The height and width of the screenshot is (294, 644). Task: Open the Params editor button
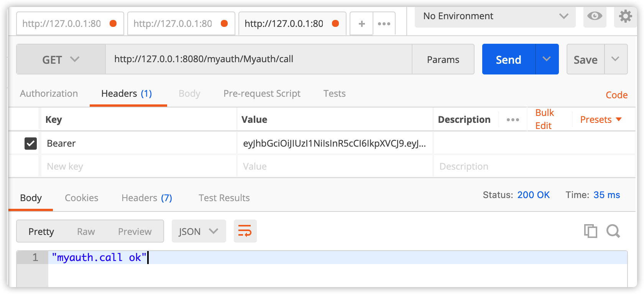tap(443, 59)
